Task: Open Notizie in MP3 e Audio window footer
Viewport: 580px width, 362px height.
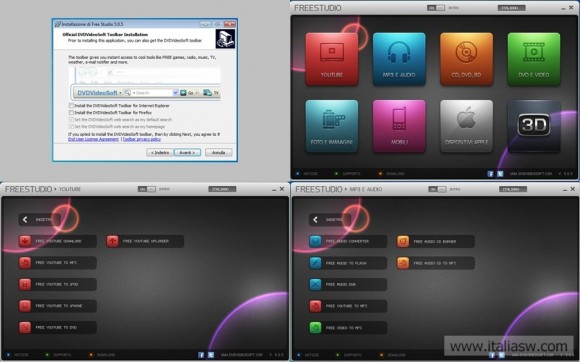Action: point(307,355)
